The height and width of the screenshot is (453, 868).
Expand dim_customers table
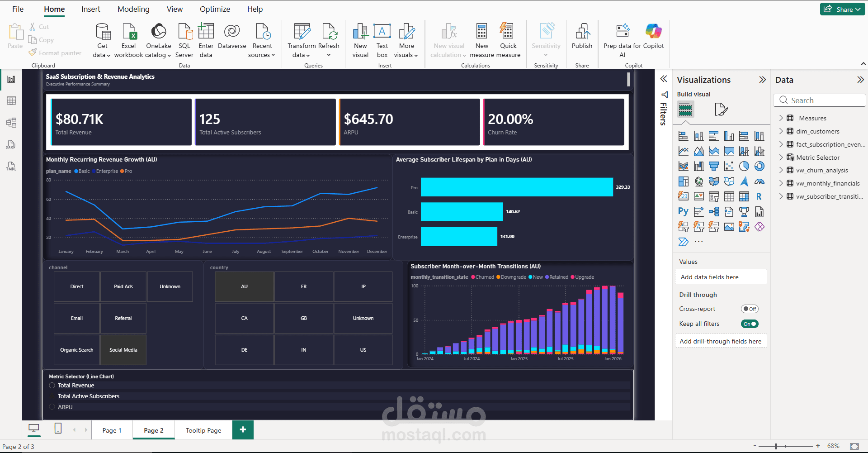[781, 131]
